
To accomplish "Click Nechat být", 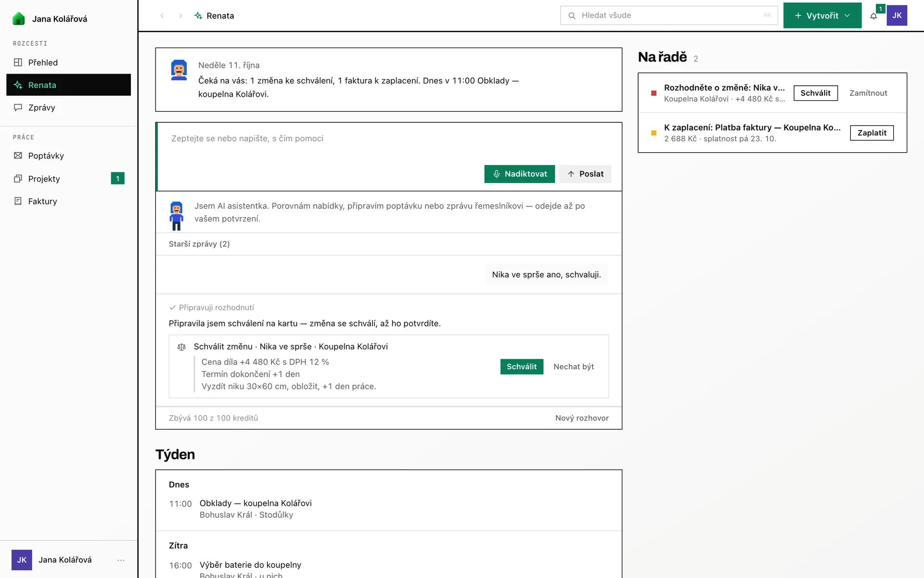I will tap(574, 367).
